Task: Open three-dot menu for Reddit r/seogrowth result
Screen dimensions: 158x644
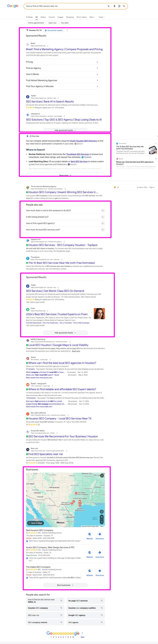Action: click(52, 386)
